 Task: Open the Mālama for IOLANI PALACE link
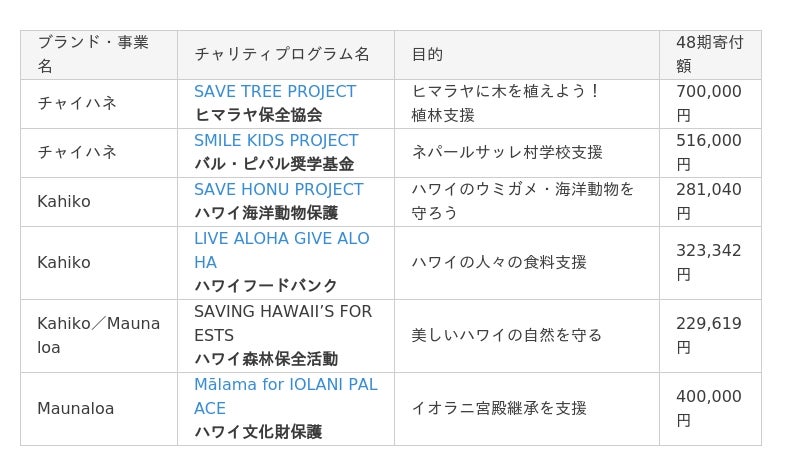[x=286, y=396]
